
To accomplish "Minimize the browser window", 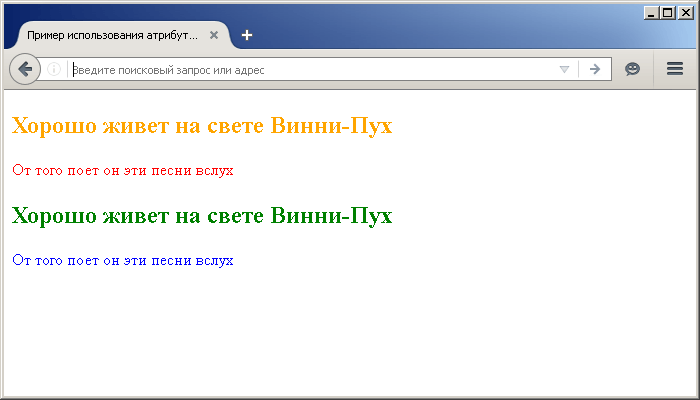I will (x=651, y=13).
